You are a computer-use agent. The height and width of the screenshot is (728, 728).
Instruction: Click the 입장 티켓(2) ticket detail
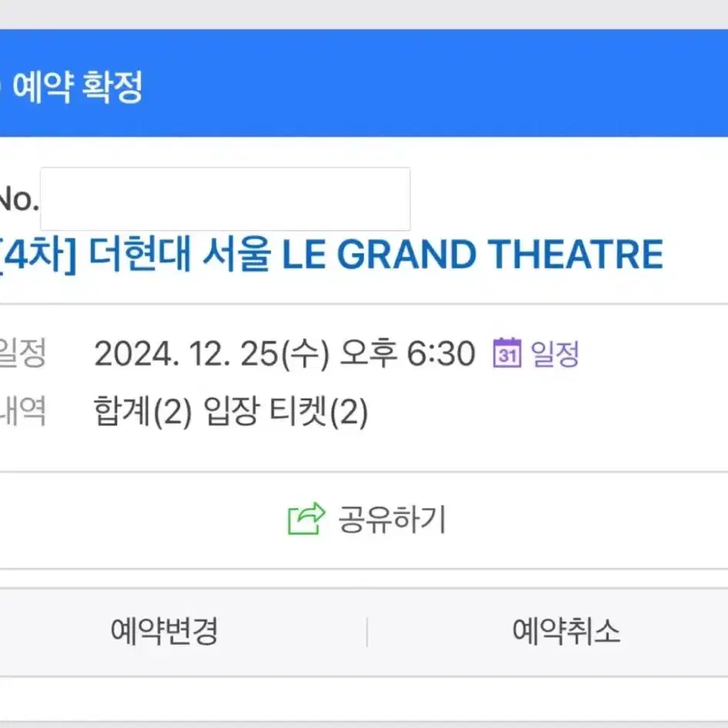tap(286, 412)
